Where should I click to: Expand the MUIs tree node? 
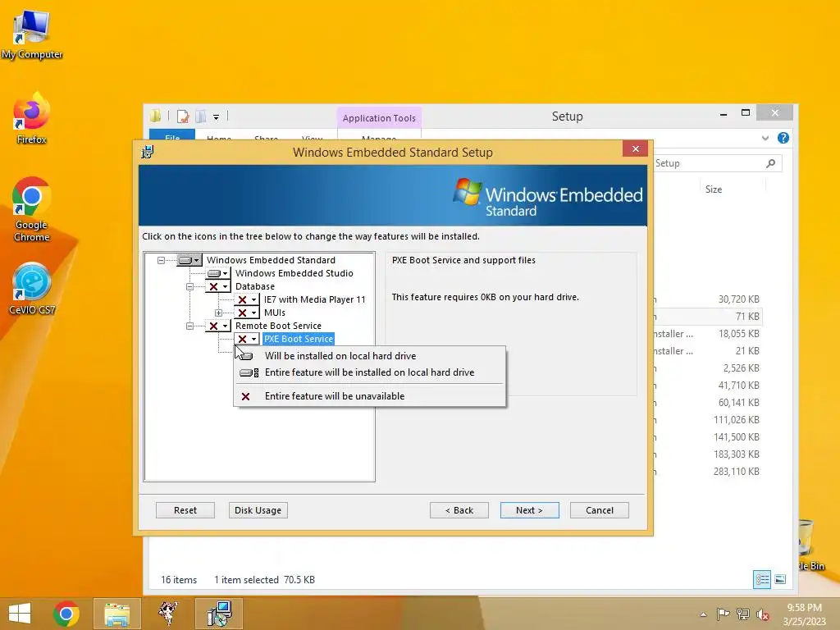coord(218,313)
